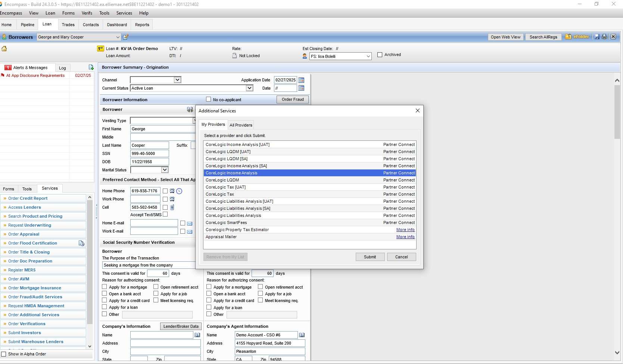Select CoreLogic Tax provider row
This screenshot has height=364, width=623.
click(310, 194)
